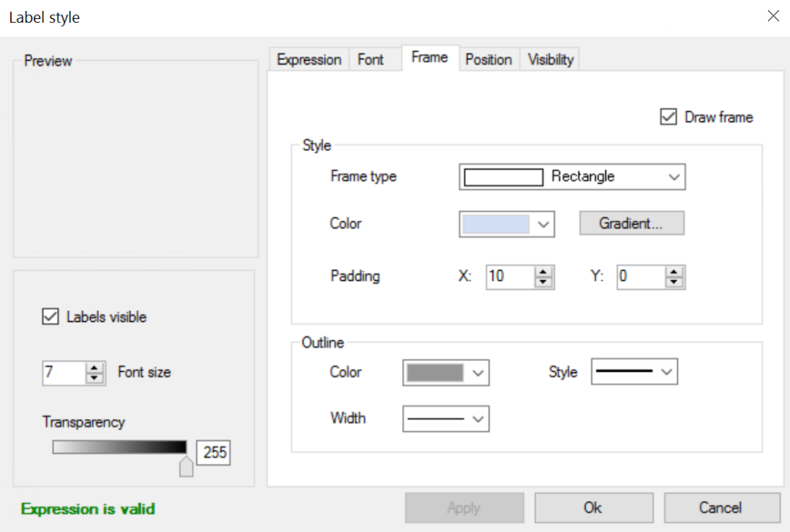Open the Visibility tab
Screen dimensions: 790x532
(x=550, y=59)
